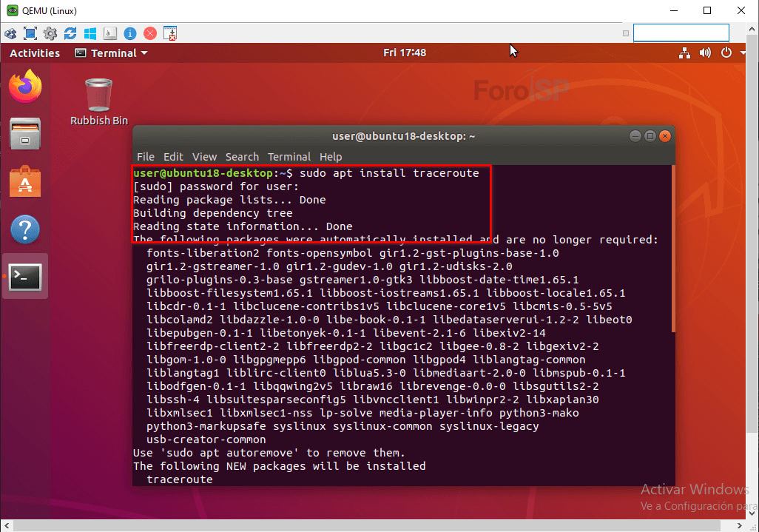Click the blue info icon in QEMU toolbar
Image resolution: width=759 pixels, height=532 pixels.
(x=130, y=33)
